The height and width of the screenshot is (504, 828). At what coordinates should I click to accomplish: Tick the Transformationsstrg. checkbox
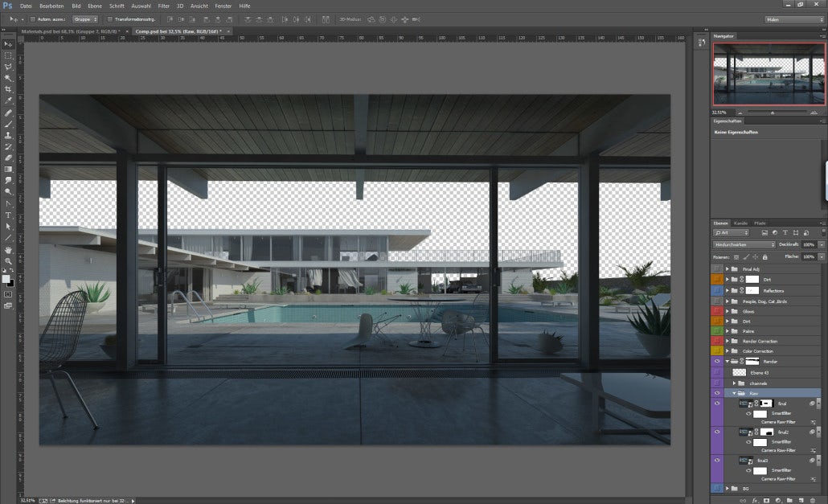(110, 18)
